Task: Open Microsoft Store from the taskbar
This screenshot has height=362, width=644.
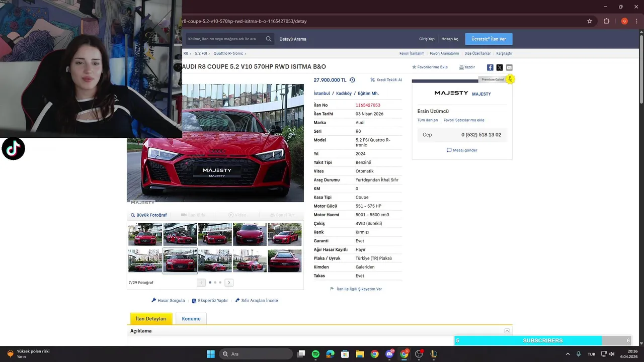Action: 345,354
